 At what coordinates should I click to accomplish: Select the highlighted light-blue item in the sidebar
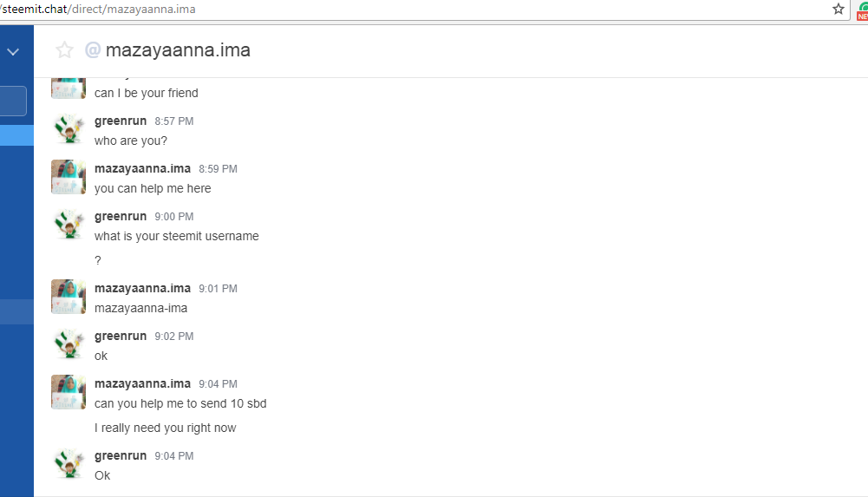click(x=16, y=135)
